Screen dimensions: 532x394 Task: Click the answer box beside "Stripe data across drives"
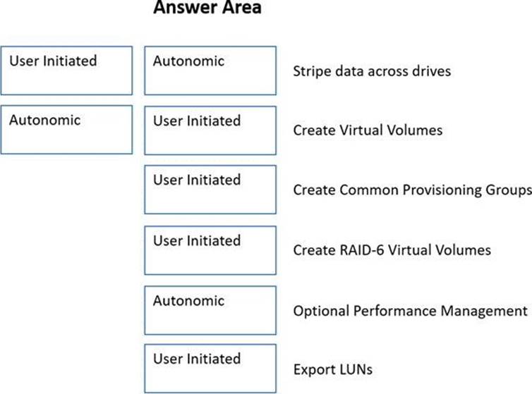point(210,70)
